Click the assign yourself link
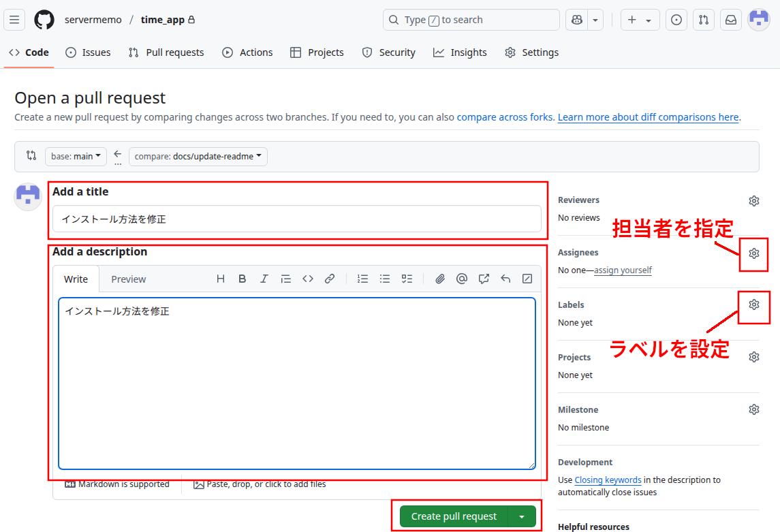Screen dimensions: 780x532 tap(623, 270)
